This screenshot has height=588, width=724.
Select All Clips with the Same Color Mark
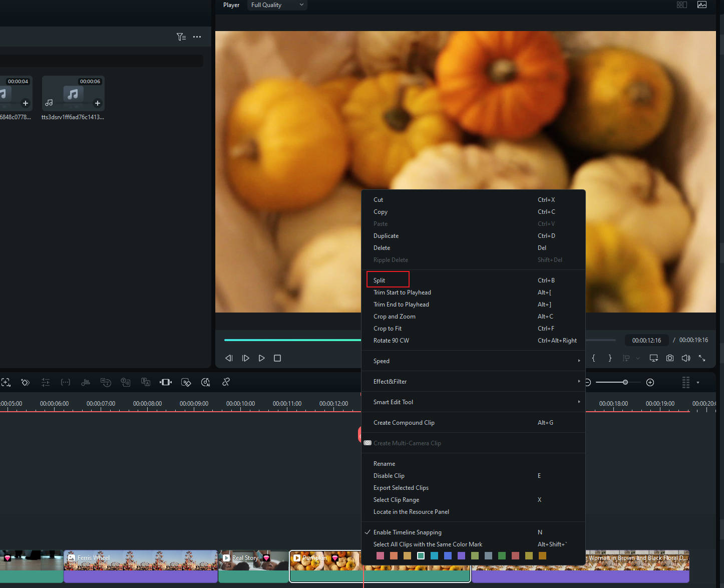pyautogui.click(x=473, y=544)
